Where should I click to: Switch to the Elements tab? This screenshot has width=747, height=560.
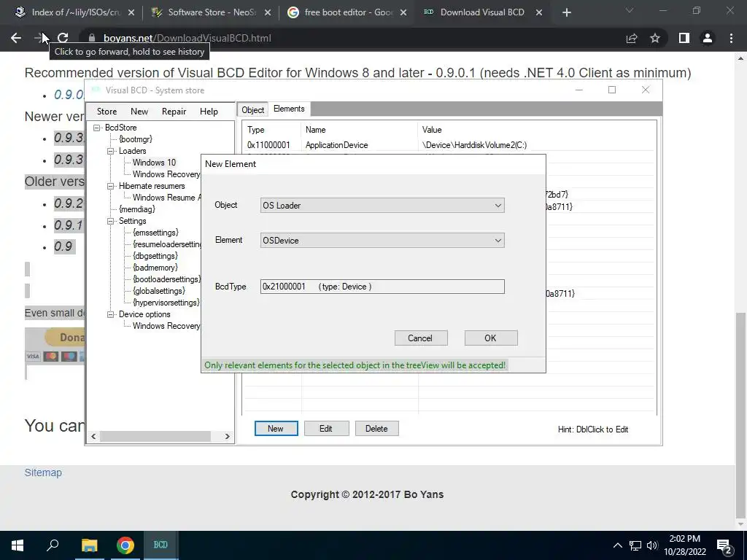(x=289, y=109)
